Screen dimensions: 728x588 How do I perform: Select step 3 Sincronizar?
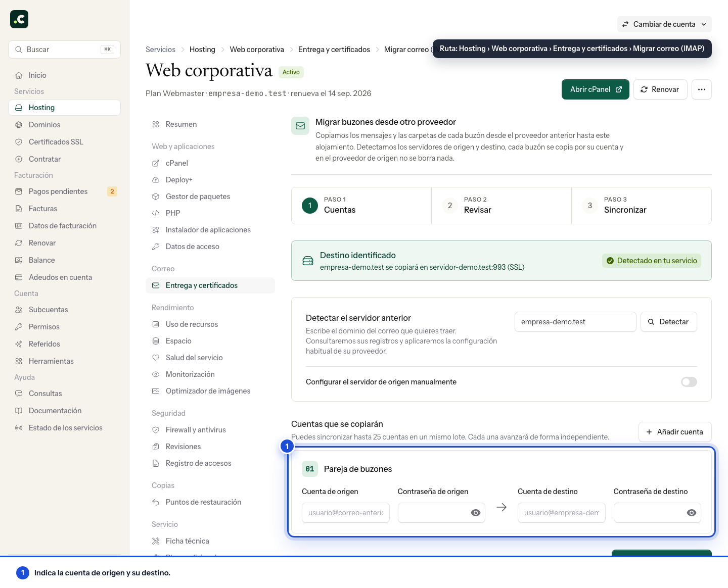[642, 206]
